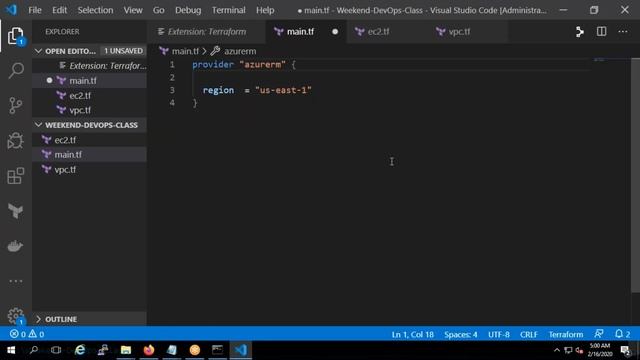This screenshot has height=360, width=640.
Task: Open File Explorer from taskbar
Action: (126, 350)
